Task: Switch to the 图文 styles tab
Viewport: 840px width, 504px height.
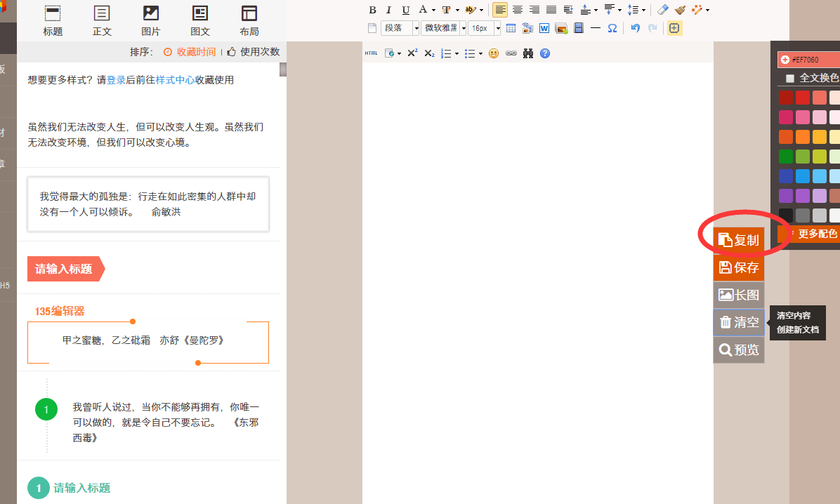Action: [x=200, y=21]
